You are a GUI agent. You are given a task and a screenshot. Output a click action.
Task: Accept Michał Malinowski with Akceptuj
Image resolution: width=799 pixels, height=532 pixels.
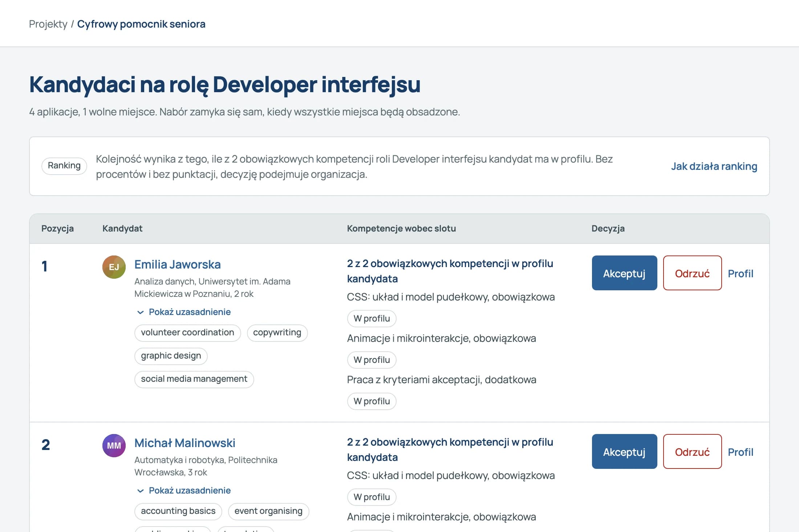click(624, 451)
